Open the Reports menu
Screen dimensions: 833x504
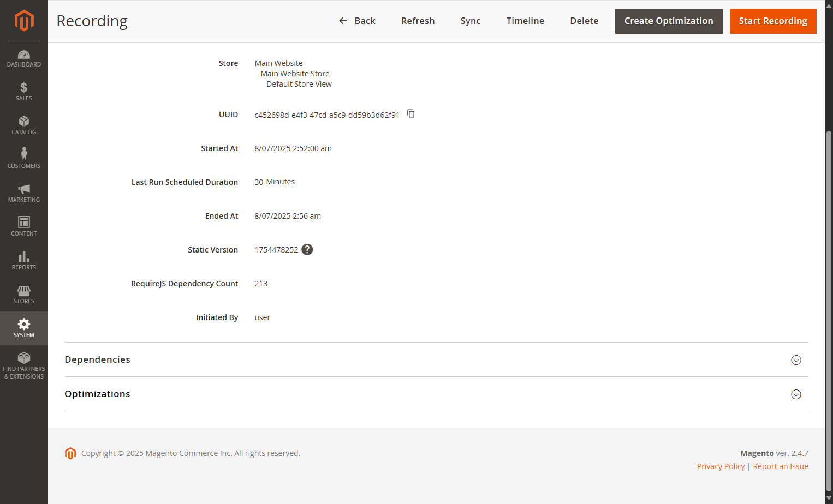(24, 261)
